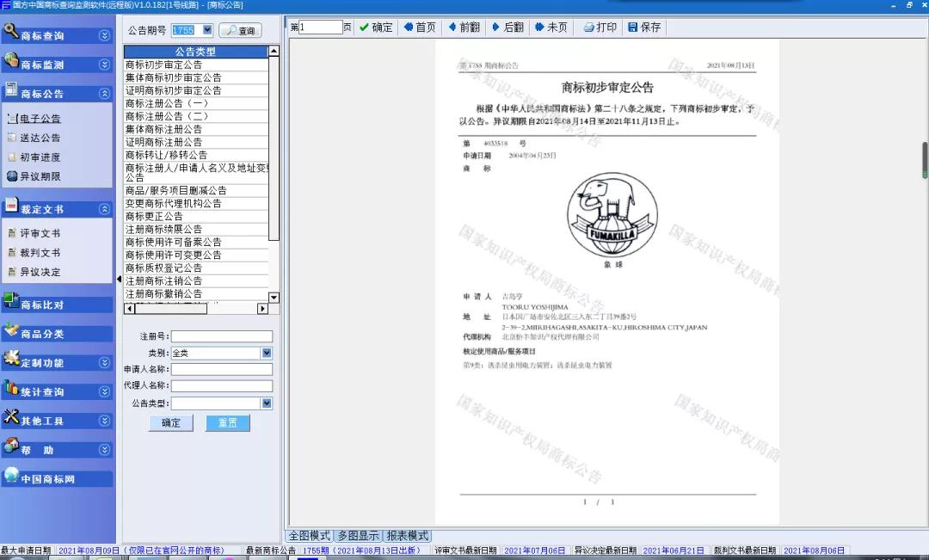Expand the 类别 combo box arrow

coord(267,353)
